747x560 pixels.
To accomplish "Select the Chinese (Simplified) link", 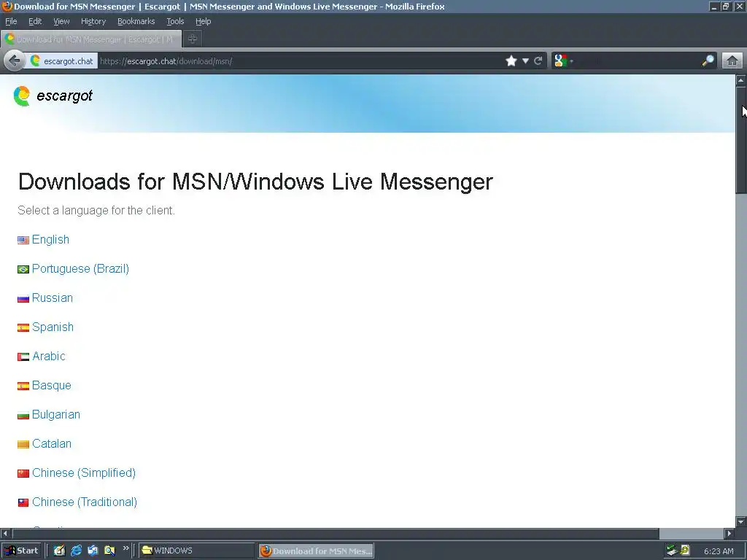I will [84, 472].
